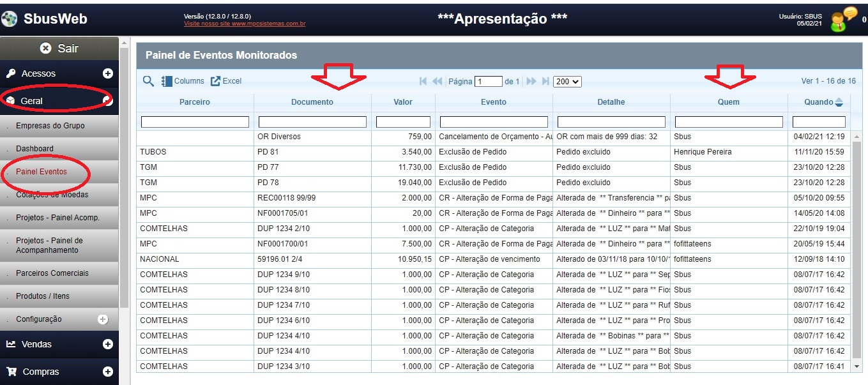Go to the first page of results
This screenshot has height=385, width=868.
tap(423, 81)
